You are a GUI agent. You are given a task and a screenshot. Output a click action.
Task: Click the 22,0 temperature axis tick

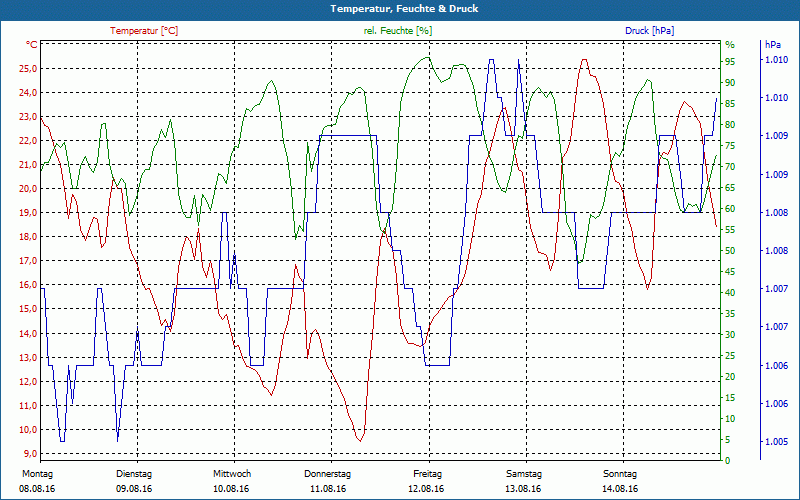(x=28, y=141)
